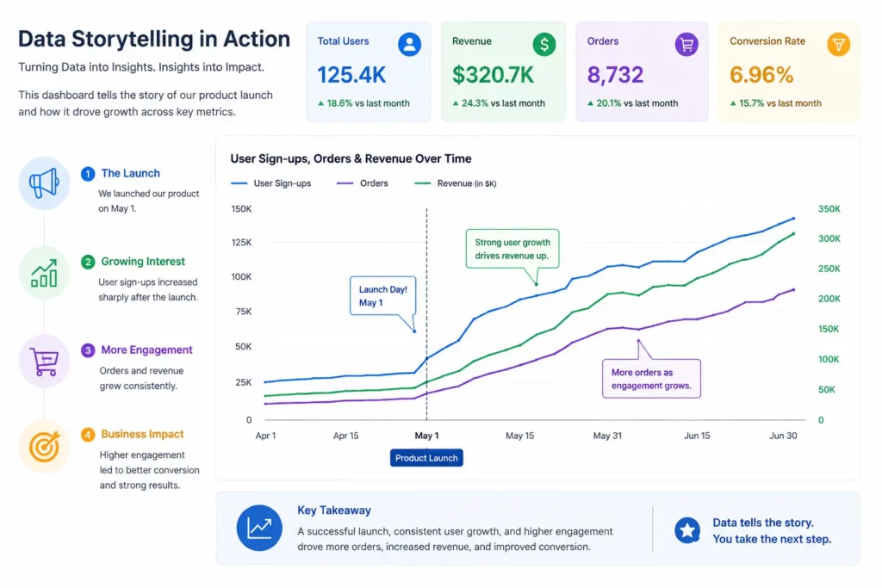This screenshot has width=882, height=588.
Task: Click the purple Orders legend line swatch
Action: point(345,183)
